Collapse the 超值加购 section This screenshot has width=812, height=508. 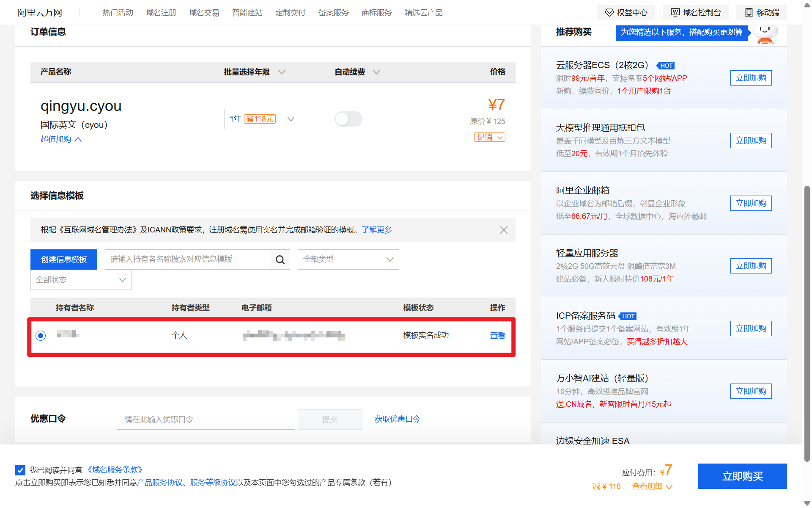pos(61,139)
